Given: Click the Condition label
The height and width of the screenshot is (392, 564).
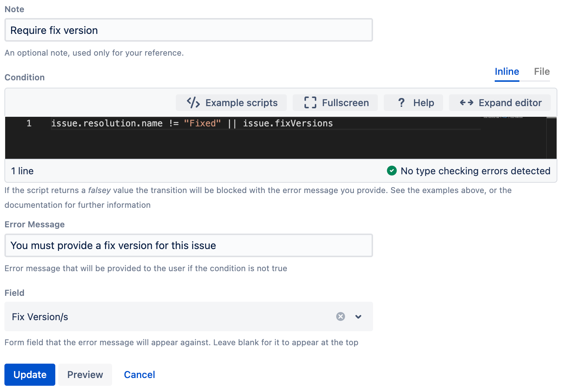Looking at the screenshot, I should pyautogui.click(x=25, y=77).
